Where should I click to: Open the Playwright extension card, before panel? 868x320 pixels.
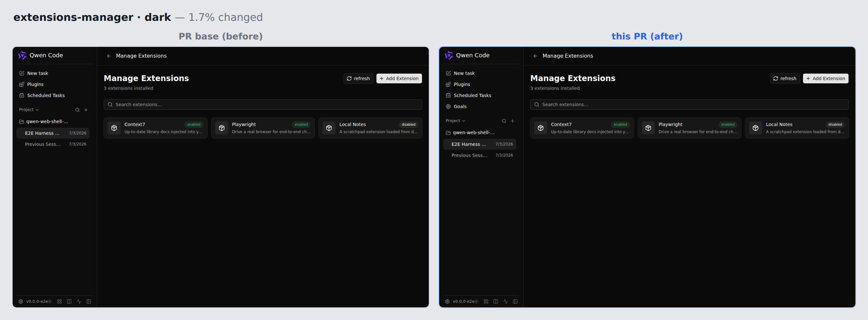[263, 128]
